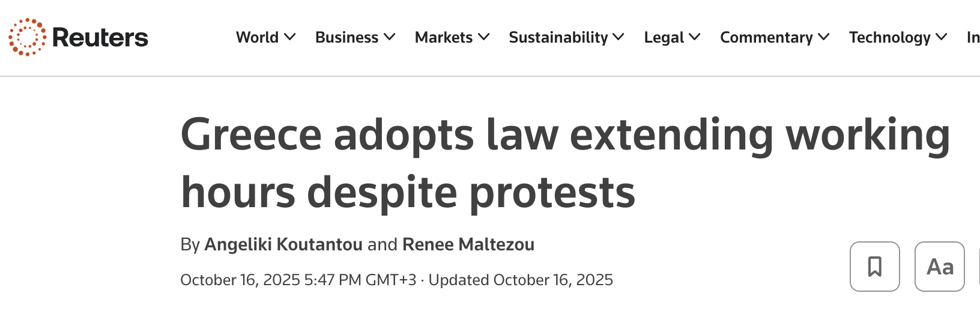The width and height of the screenshot is (980, 311).
Task: Expand the Commentary chevron
Action: pyautogui.click(x=824, y=37)
